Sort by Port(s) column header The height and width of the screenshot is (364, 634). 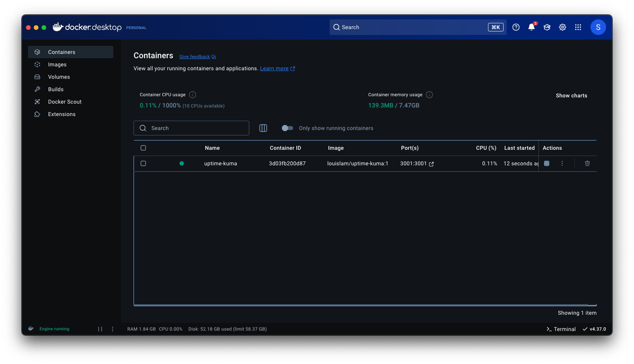[x=410, y=148]
